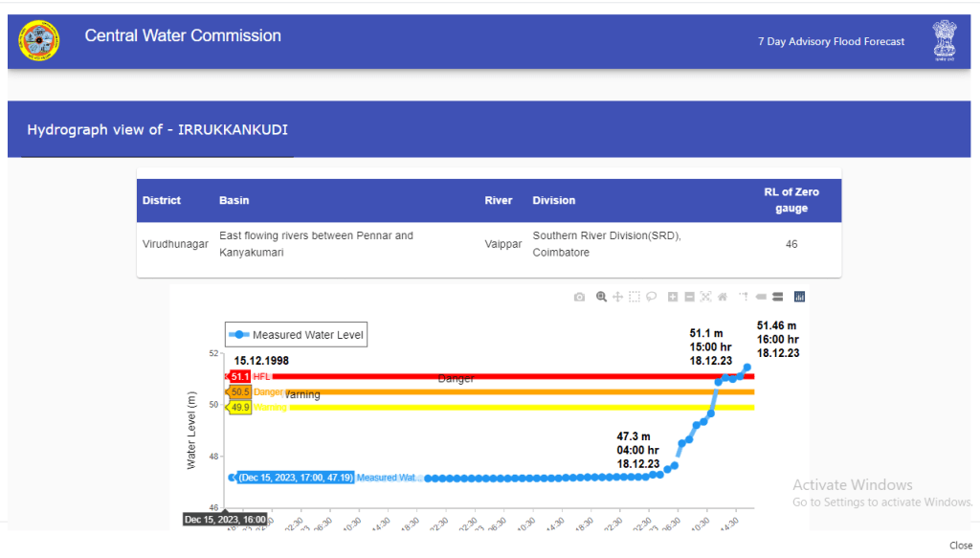Viewport: 980px width, 558px height.
Task: Reset chart axes with the home icon
Action: coord(723,297)
